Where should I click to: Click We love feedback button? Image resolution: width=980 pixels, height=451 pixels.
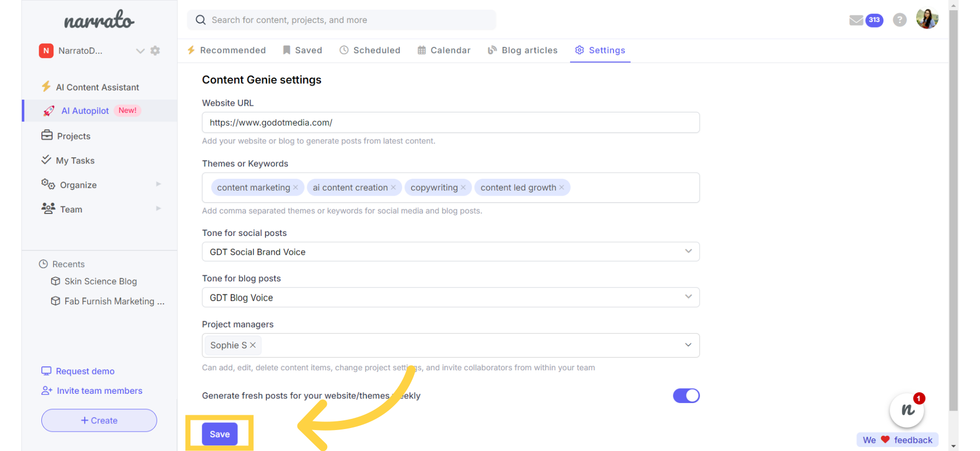tap(897, 440)
